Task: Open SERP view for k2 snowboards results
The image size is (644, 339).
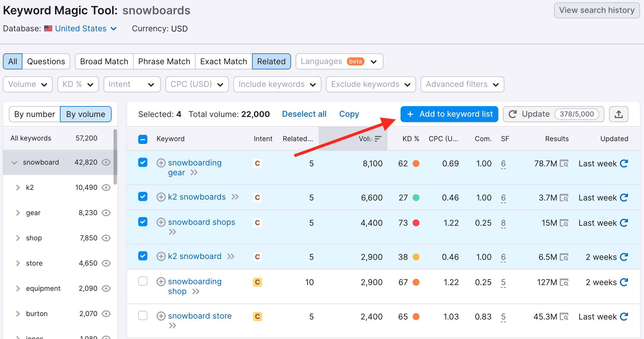Action: tap(564, 198)
